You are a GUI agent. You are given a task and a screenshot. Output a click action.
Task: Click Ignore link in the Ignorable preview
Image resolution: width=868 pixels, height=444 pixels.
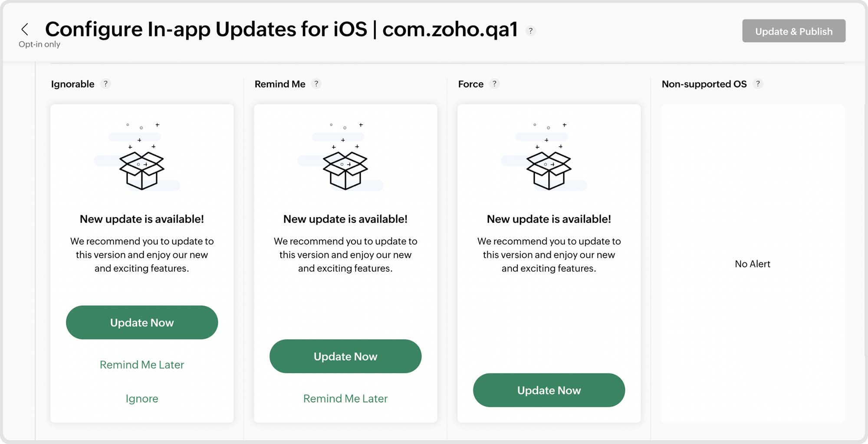[x=141, y=398]
